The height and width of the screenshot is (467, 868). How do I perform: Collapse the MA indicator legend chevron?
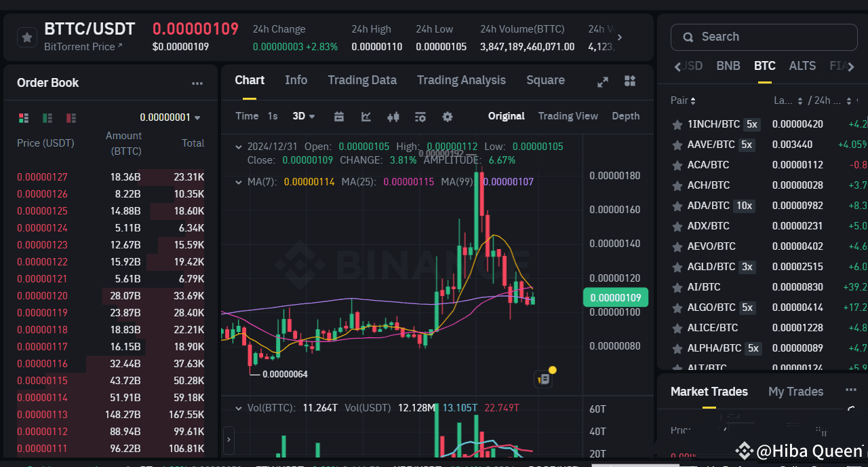click(x=239, y=182)
